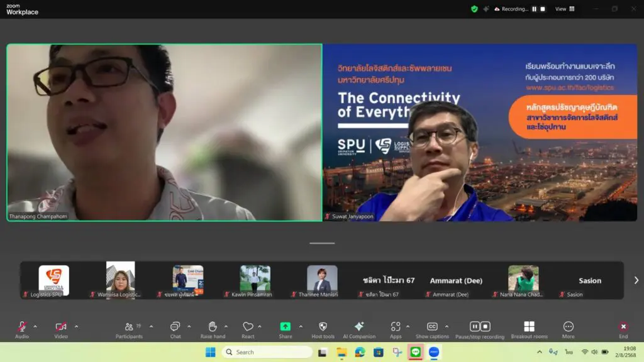The height and width of the screenshot is (362, 644).
Task: Click the Zoom icon in the taskbar
Action: click(x=434, y=352)
